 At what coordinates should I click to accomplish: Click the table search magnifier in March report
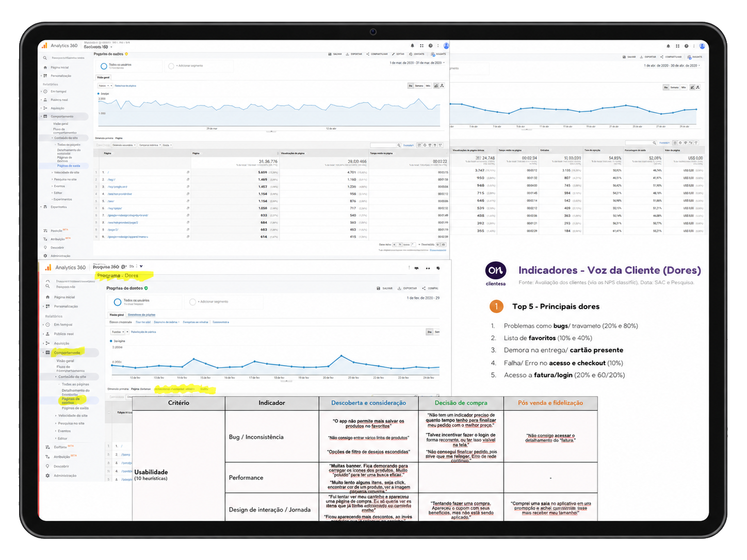point(399,145)
